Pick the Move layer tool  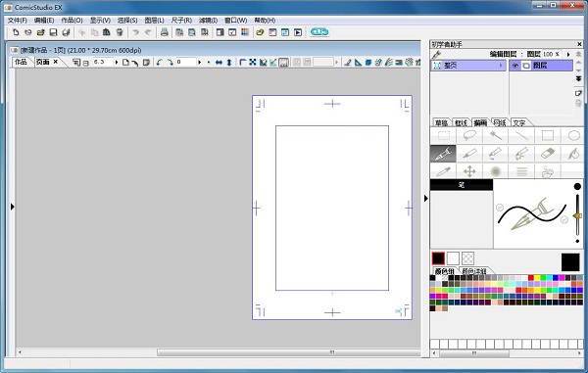pyautogui.click(x=469, y=171)
